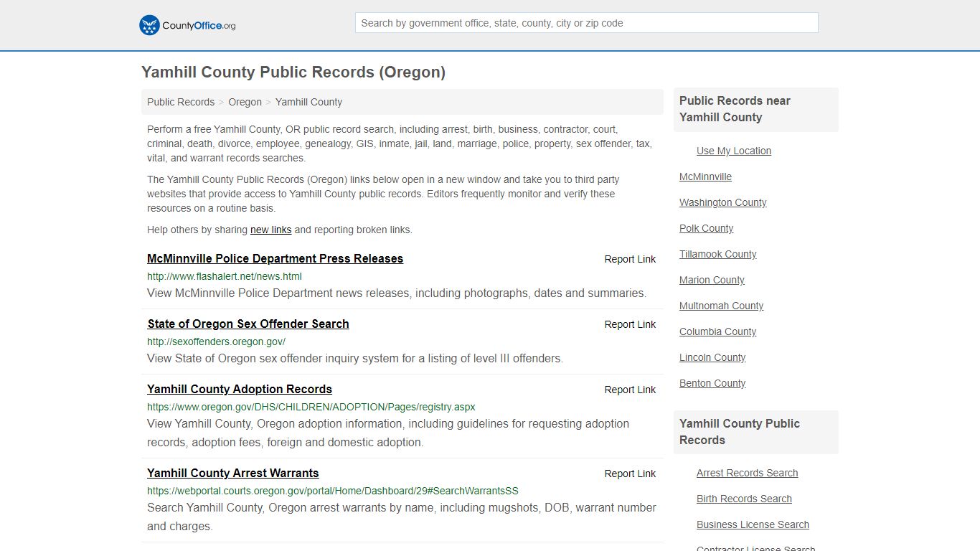This screenshot has height=551, width=980.
Task: Select Use My Location
Action: [734, 151]
